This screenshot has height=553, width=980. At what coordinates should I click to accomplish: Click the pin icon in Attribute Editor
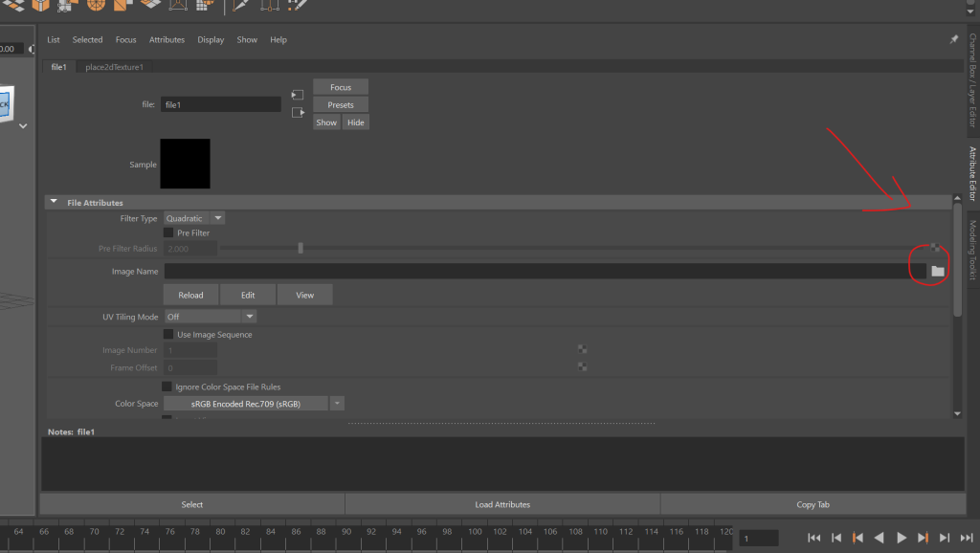(953, 40)
